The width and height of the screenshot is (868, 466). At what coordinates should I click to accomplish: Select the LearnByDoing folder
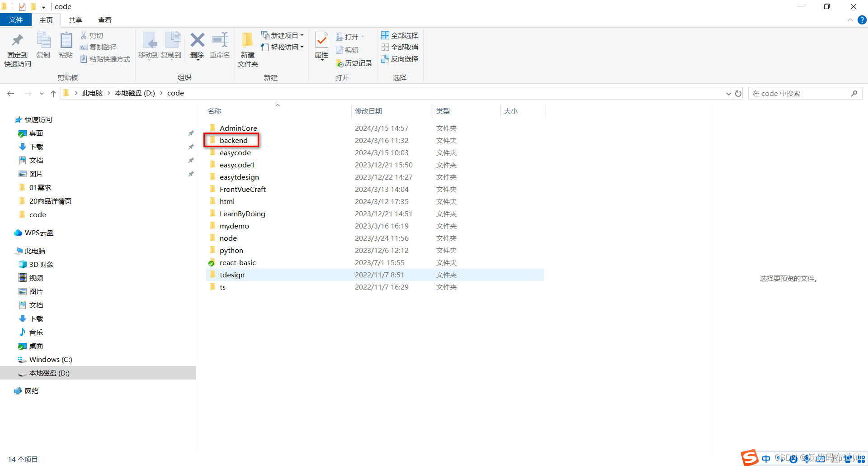[x=242, y=214]
